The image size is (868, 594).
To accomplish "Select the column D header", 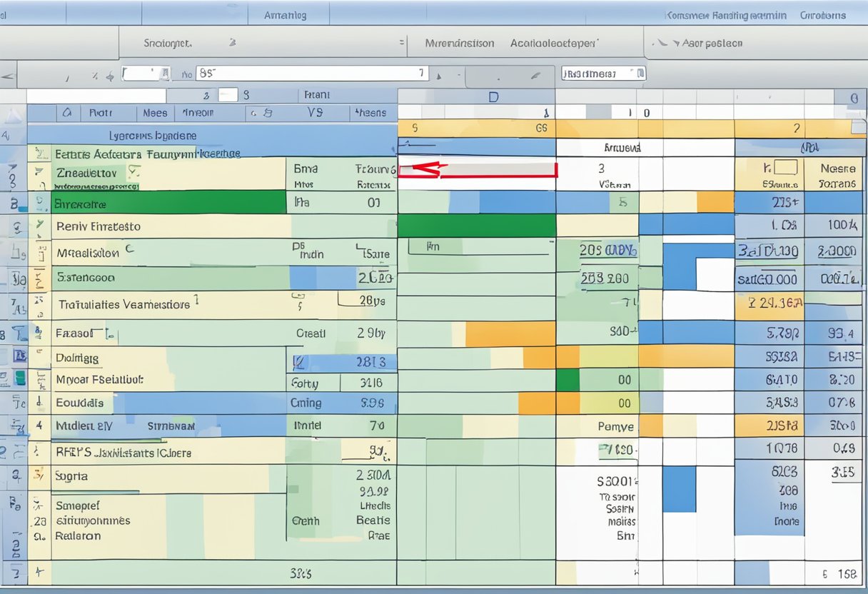I will coord(493,97).
